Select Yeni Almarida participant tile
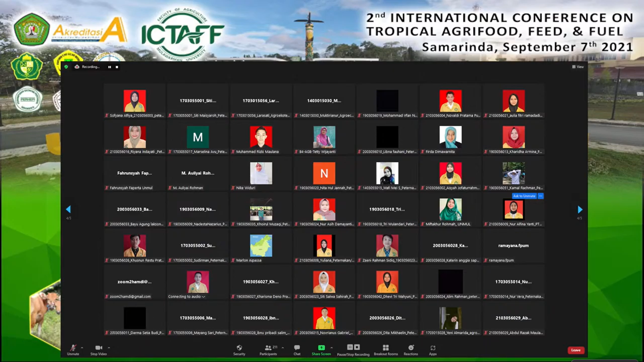The image size is (644, 362). click(450, 318)
